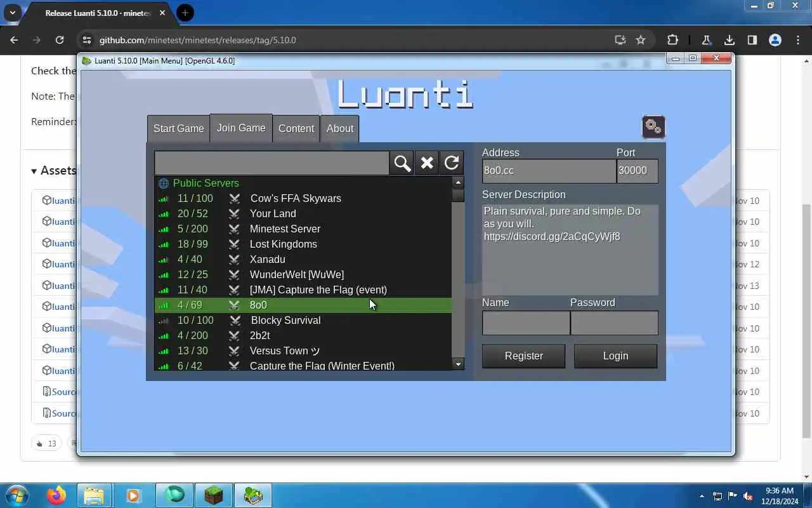
Task: Bookmark this page with star icon
Action: tap(641, 40)
